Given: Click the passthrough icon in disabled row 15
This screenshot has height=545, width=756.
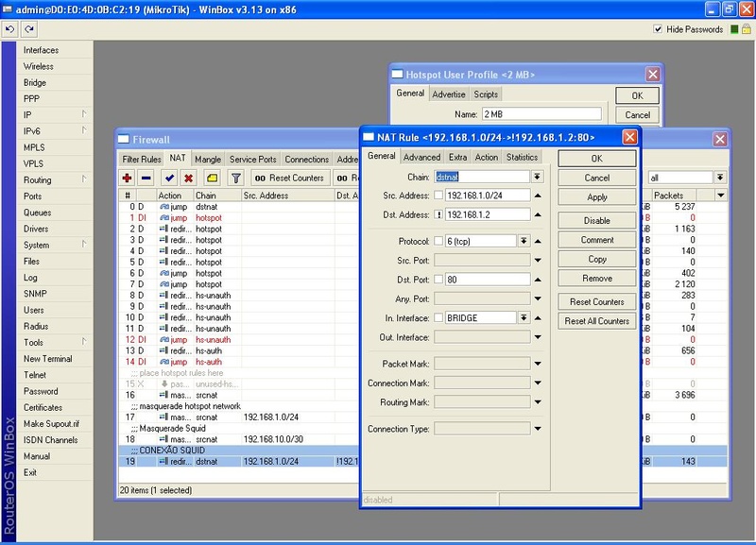Looking at the screenshot, I should tap(164, 384).
